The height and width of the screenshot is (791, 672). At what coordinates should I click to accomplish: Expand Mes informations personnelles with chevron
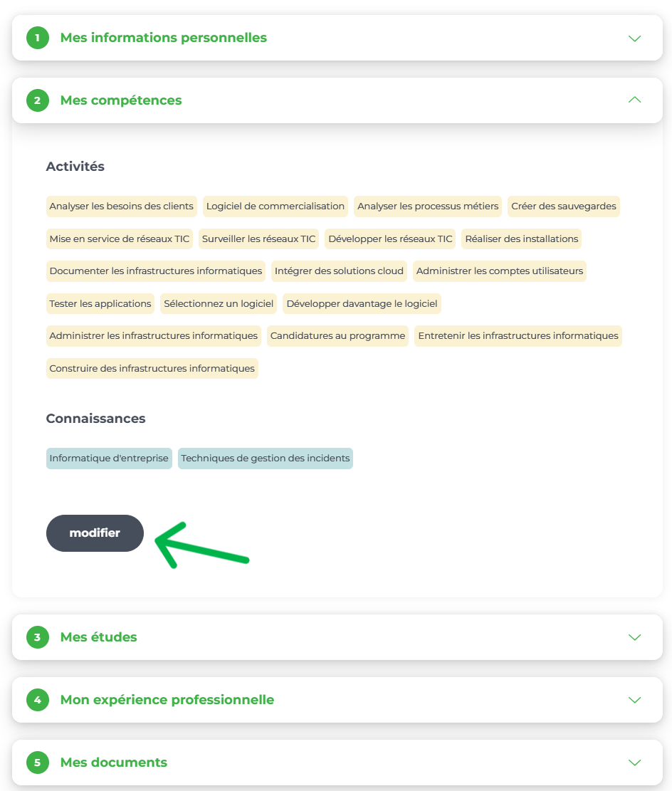(x=635, y=38)
